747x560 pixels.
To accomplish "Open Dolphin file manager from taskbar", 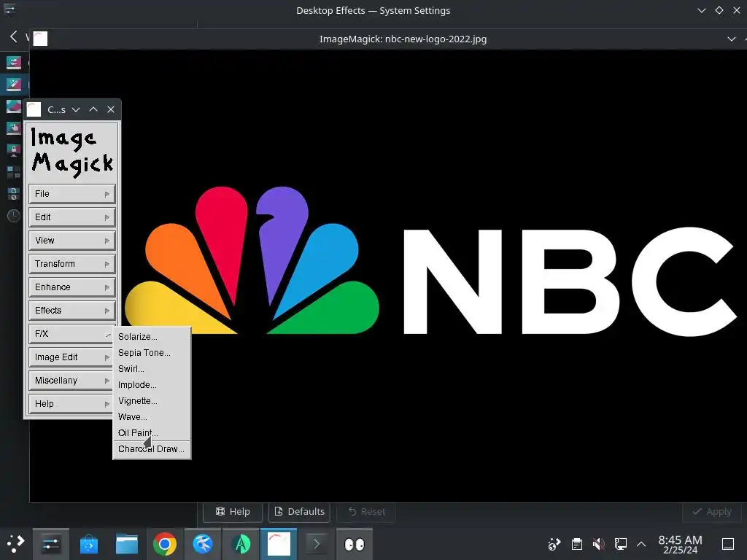I will click(127, 544).
